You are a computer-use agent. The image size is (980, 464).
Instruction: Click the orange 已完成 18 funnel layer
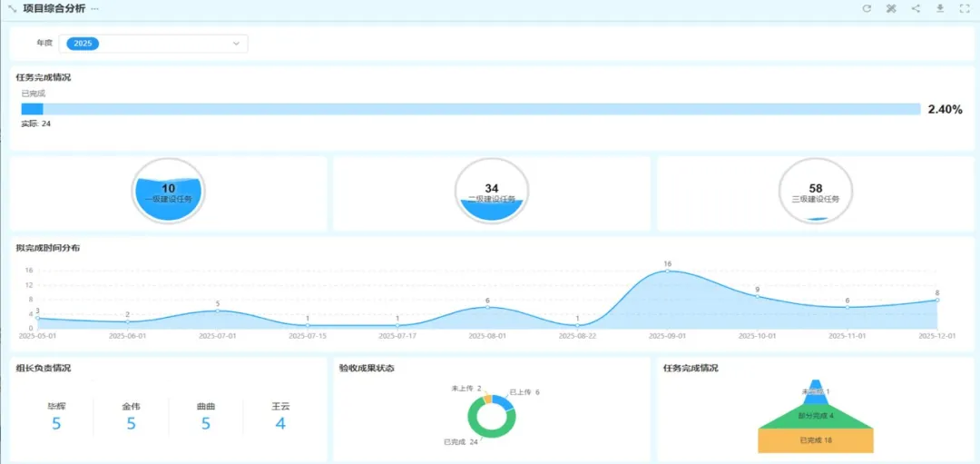point(815,440)
